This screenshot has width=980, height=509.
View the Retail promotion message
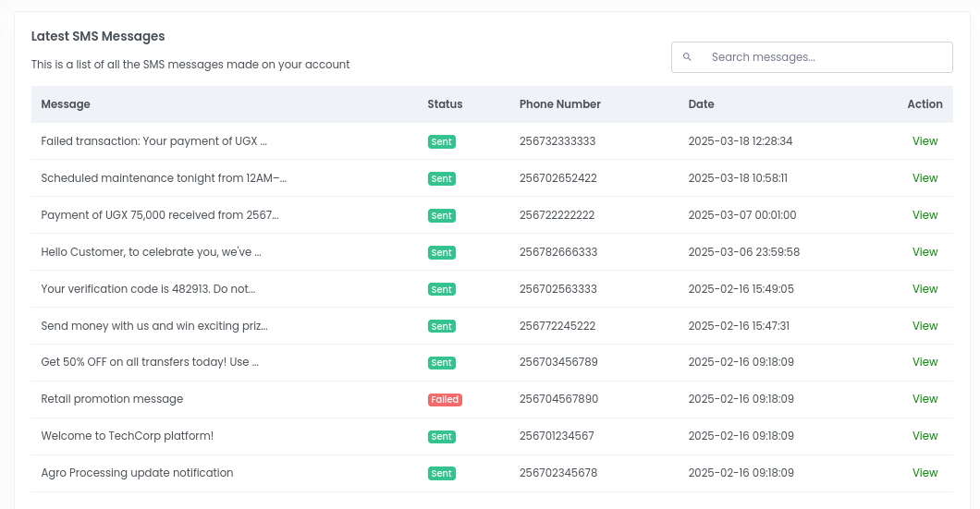pos(925,398)
